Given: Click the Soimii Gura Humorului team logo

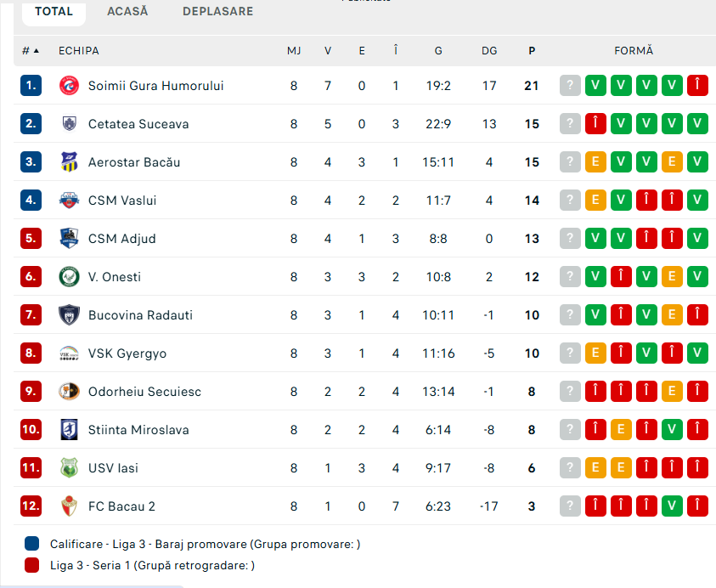Looking at the screenshot, I should point(69,86).
